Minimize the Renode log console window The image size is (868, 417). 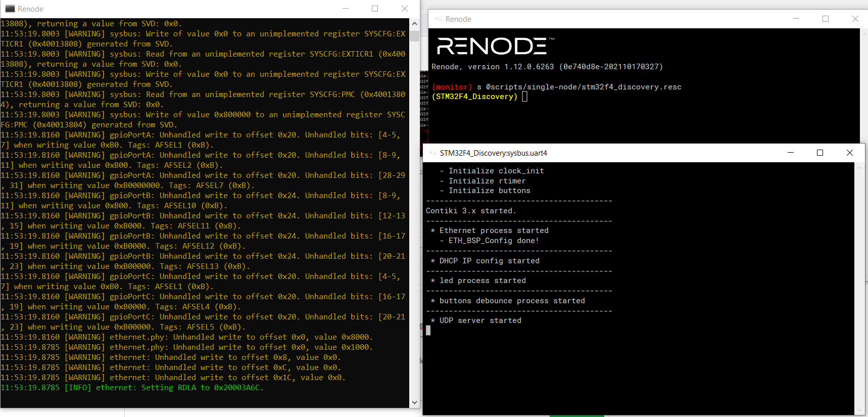(x=346, y=9)
